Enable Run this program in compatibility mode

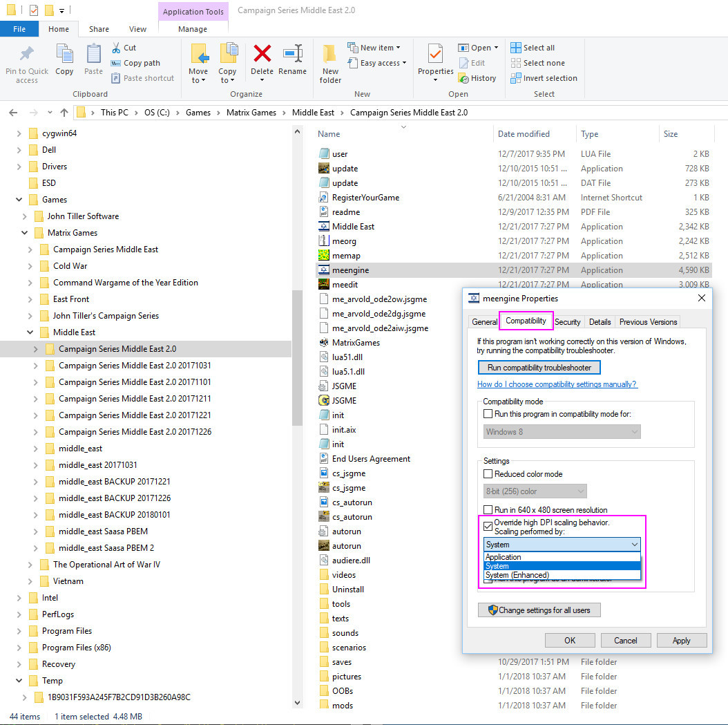point(488,414)
